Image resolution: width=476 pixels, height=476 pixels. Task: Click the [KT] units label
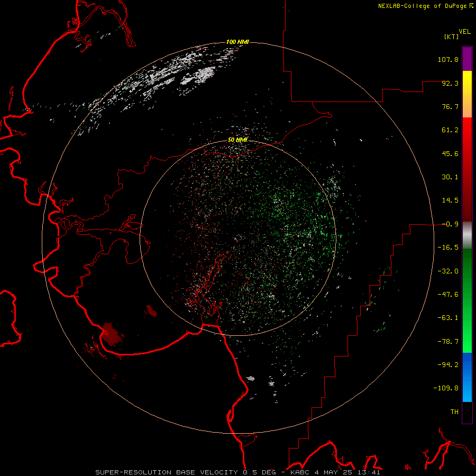[x=451, y=36]
